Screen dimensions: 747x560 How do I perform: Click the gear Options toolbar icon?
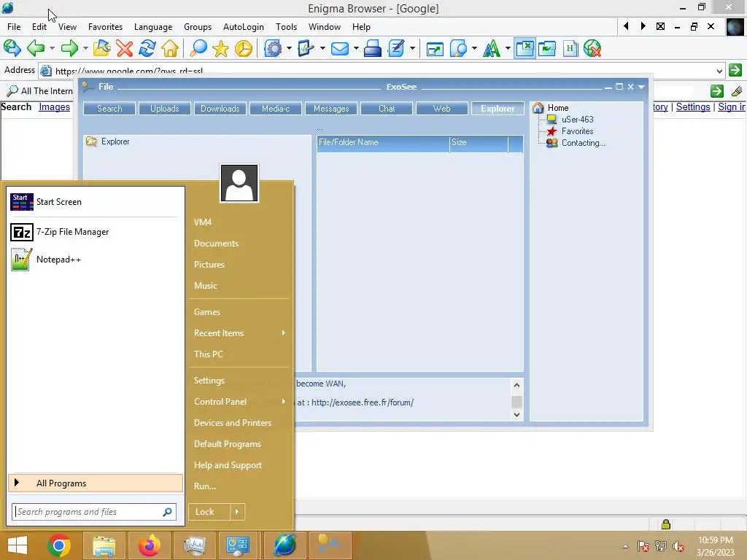pyautogui.click(x=274, y=48)
